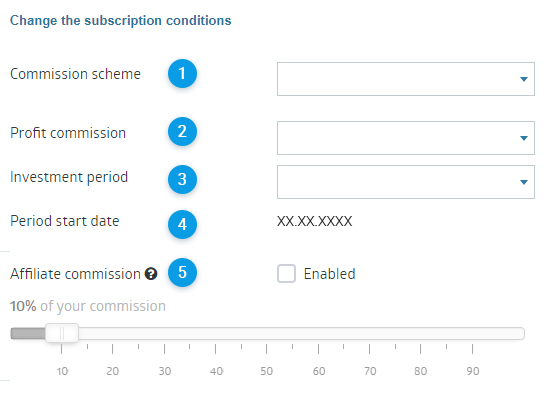Click the blue number 5 badge

(182, 273)
